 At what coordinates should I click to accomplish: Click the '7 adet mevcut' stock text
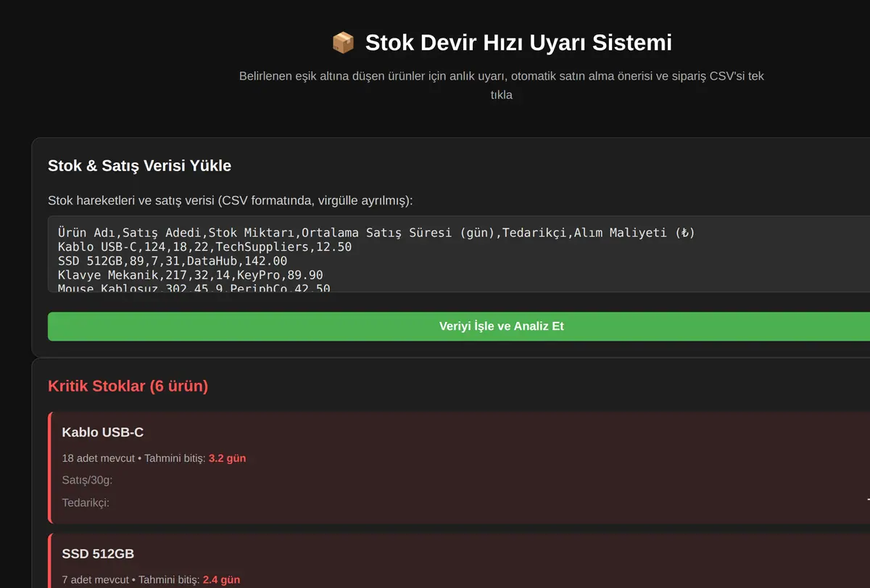tap(96, 579)
